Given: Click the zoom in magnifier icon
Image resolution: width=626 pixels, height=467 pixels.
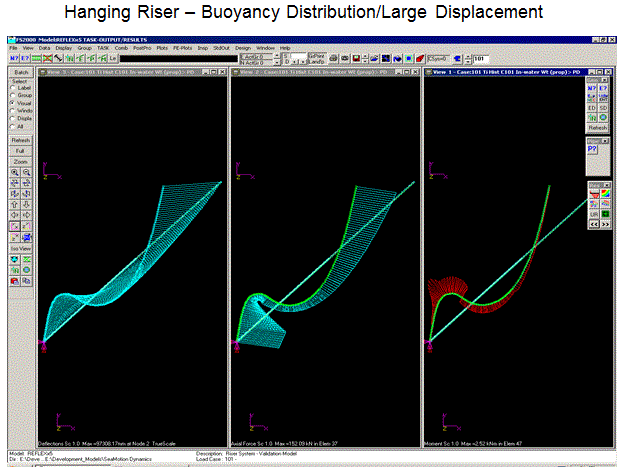Looking at the screenshot, I should click(x=15, y=172).
